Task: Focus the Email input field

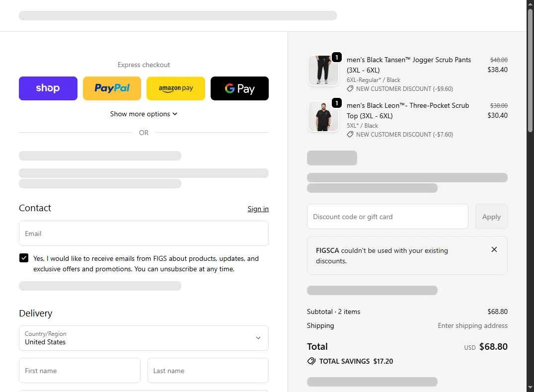Action: click(x=144, y=234)
